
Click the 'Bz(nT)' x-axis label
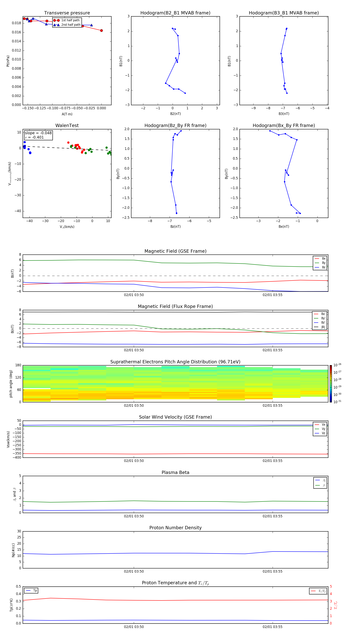click(175, 227)
